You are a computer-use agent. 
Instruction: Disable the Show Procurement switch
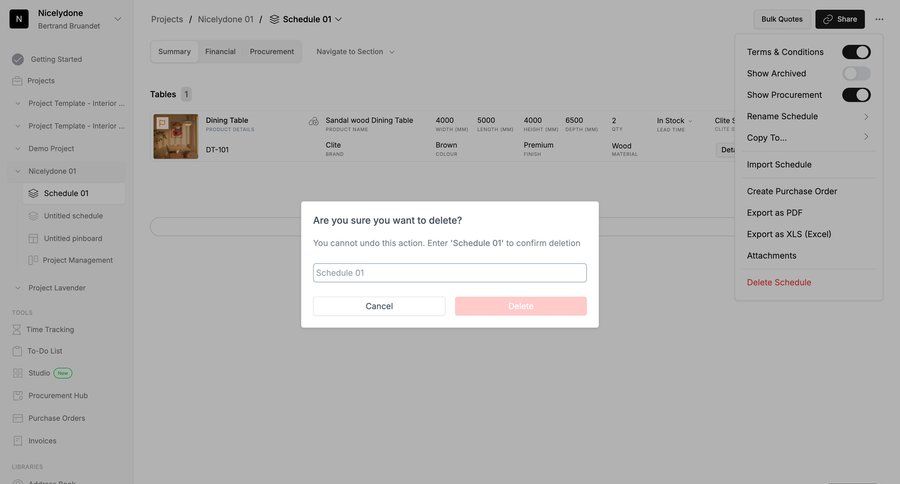click(856, 95)
